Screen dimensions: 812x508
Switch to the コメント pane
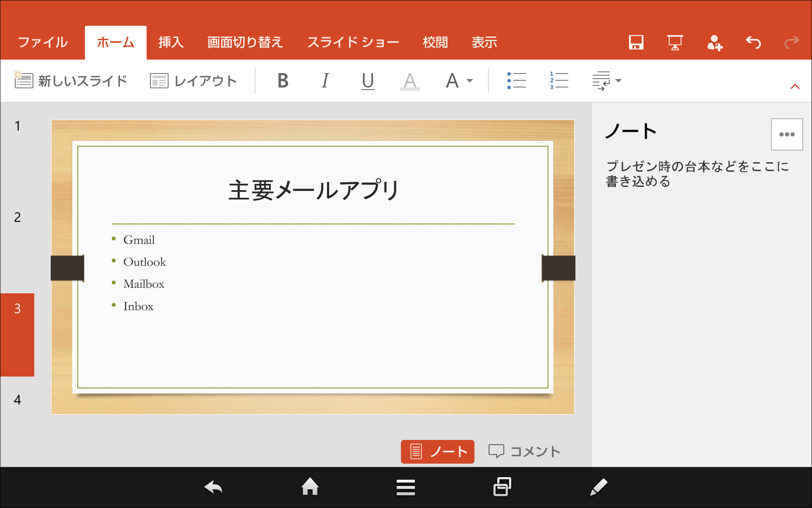click(524, 451)
